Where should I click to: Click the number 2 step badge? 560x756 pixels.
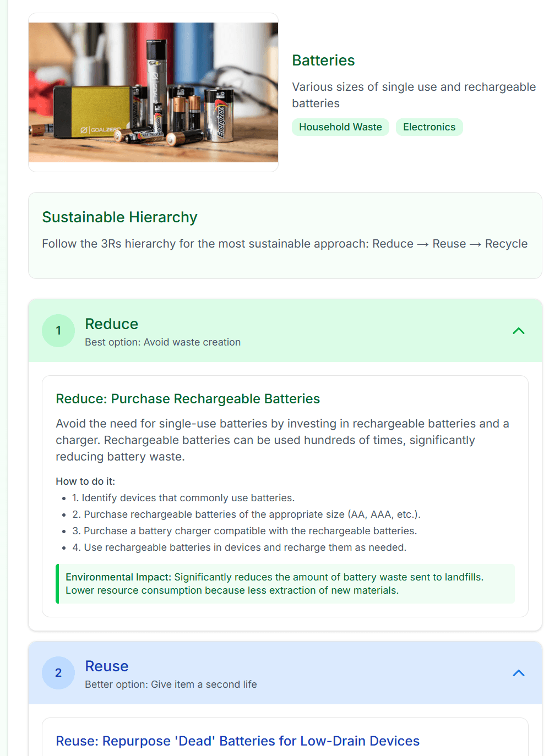tap(58, 673)
